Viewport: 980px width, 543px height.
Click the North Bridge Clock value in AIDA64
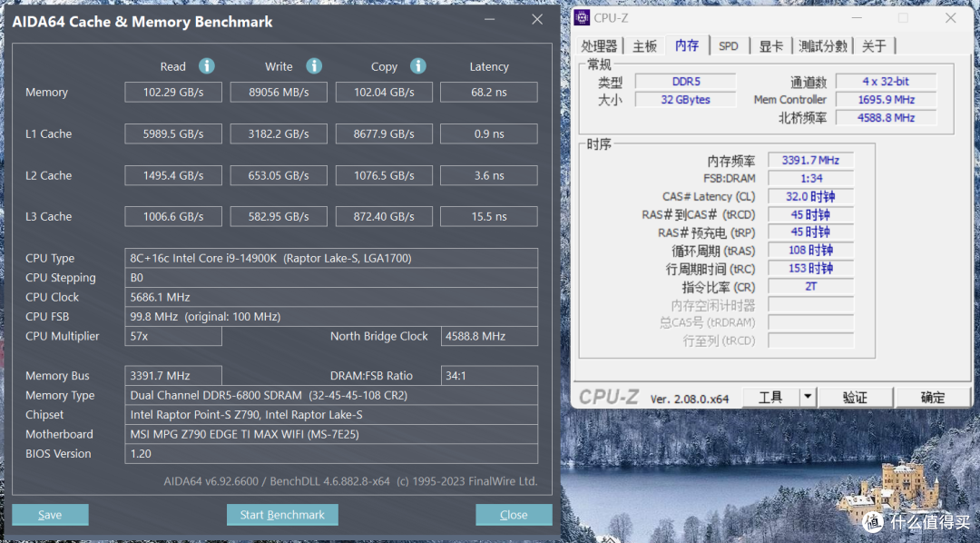click(x=489, y=336)
